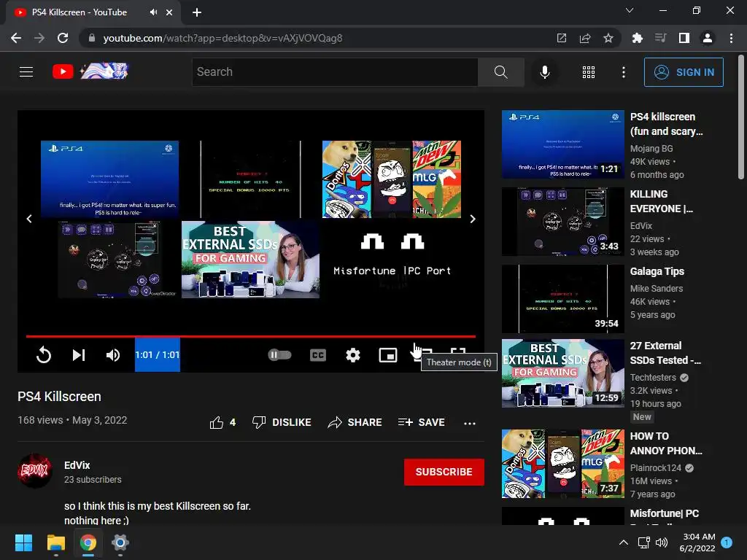Click the page scrollbar

point(741,118)
